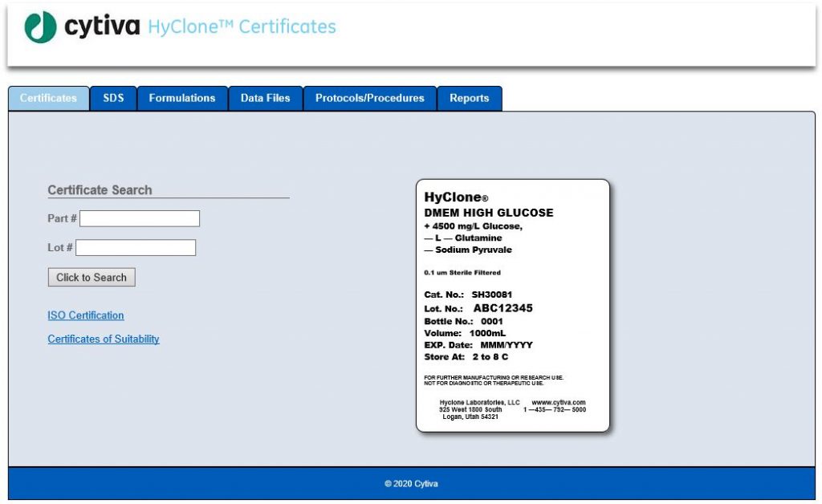Click the "Sodium Pyruvate" label line
Screen dimensions: 822x504
click(468, 250)
